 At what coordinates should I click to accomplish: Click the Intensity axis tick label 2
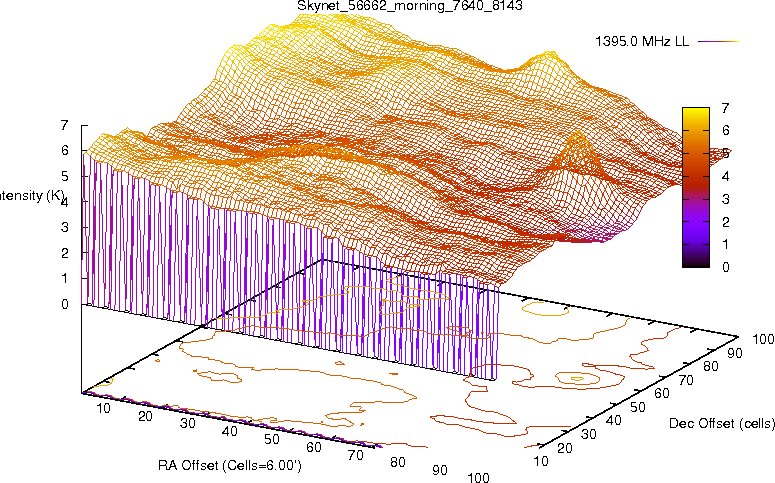click(64, 253)
